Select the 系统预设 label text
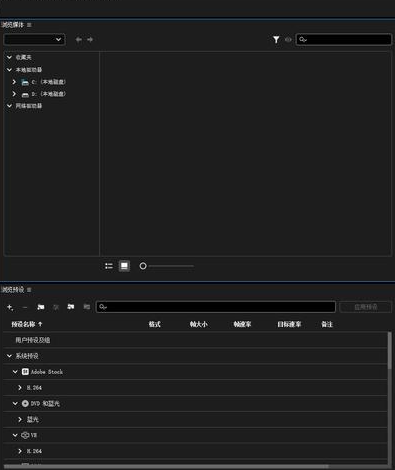 [x=27, y=356]
